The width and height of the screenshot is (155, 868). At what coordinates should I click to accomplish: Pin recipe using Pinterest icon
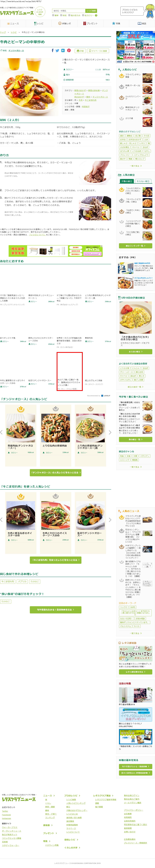pos(69,51)
